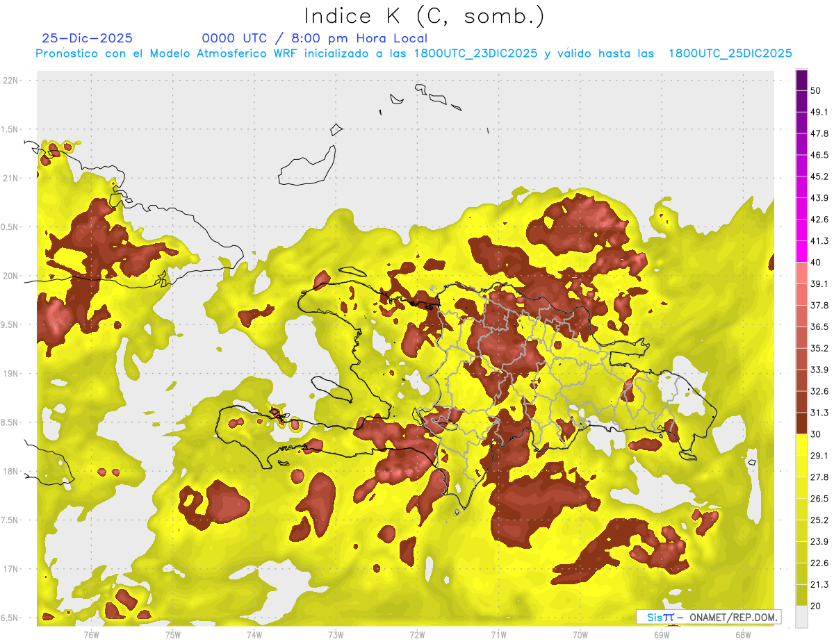The image size is (834, 644).
Task: Click the 71W longitude label
Action: (x=498, y=634)
